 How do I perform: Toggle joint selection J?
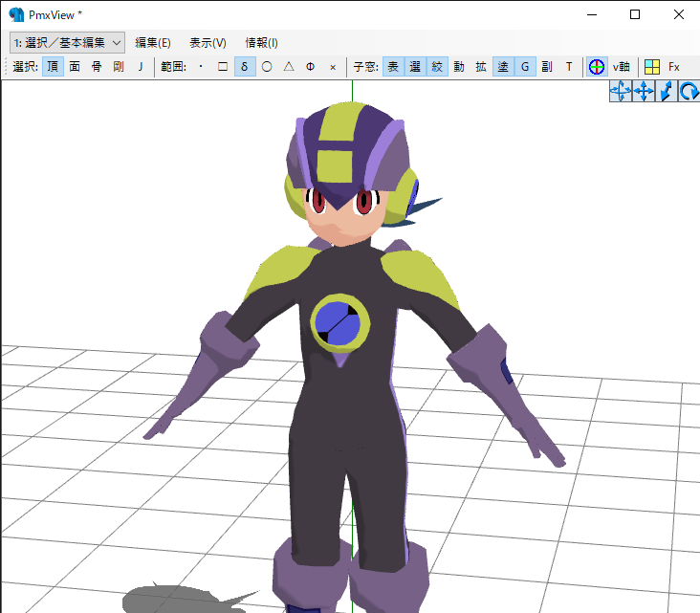(141, 67)
